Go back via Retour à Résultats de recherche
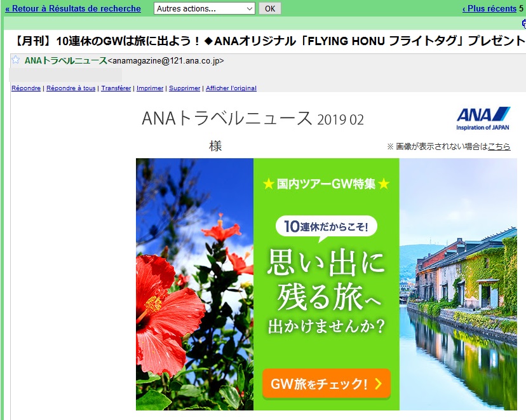This screenshot has width=526, height=420. click(73, 8)
